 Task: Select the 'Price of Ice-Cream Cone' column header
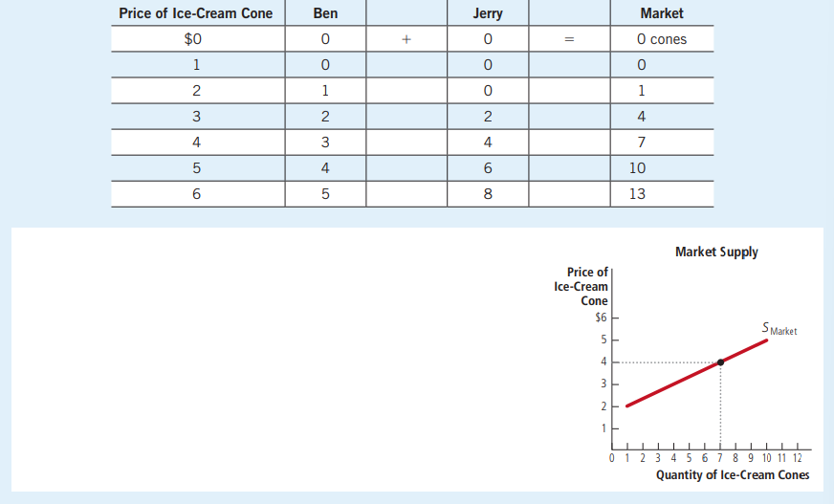tap(195, 13)
